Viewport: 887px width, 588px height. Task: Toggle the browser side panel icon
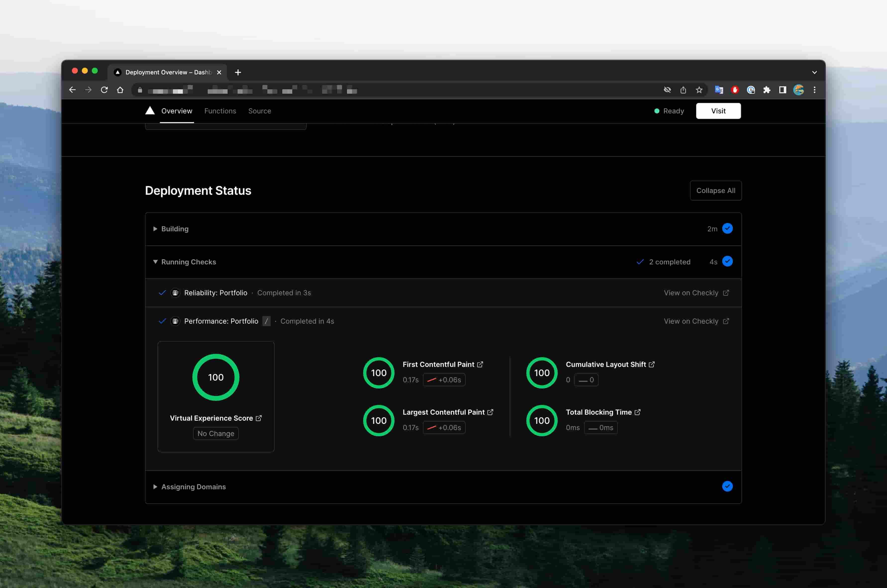coord(782,90)
